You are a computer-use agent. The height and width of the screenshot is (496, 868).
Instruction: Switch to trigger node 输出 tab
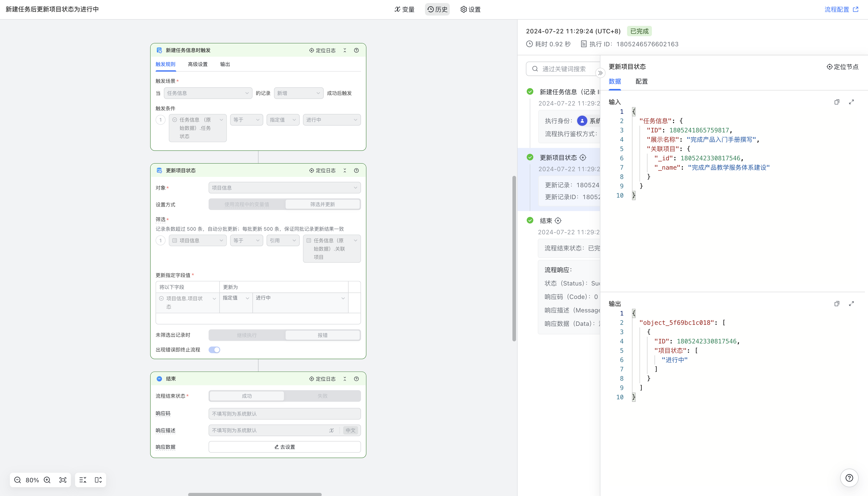[x=225, y=64]
